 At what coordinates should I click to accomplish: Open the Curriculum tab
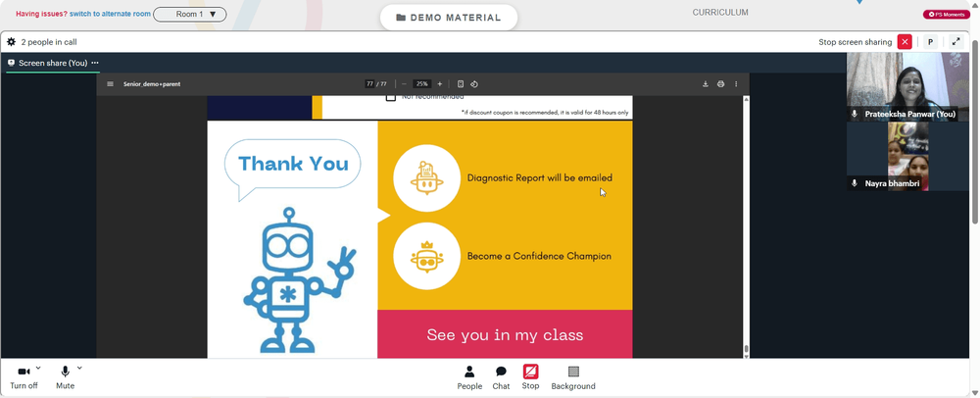[x=720, y=13]
